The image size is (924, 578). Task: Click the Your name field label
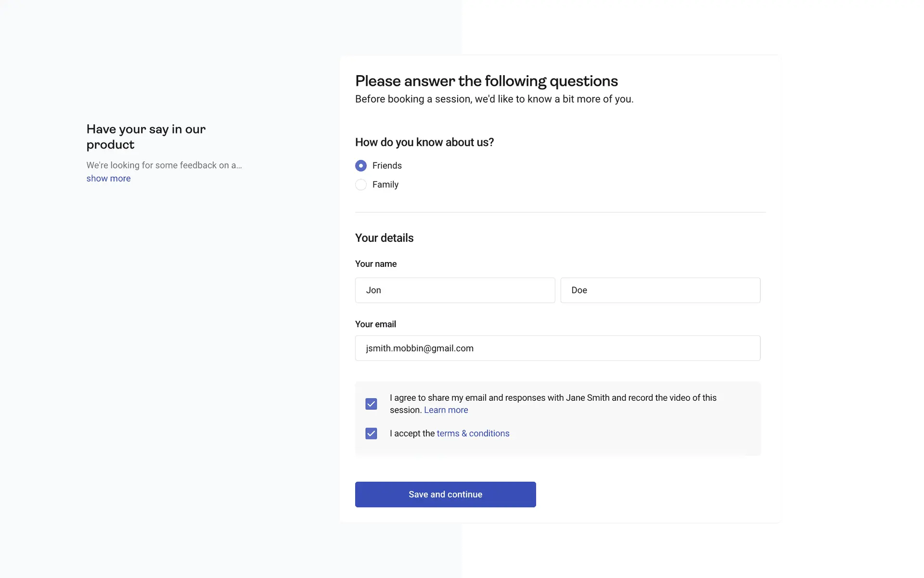[375, 264]
